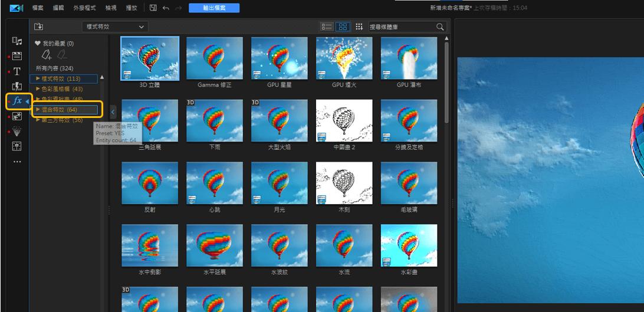This screenshot has width=644, height=312.
Task: Open the Transition Room lightning icon
Action: 17,86
